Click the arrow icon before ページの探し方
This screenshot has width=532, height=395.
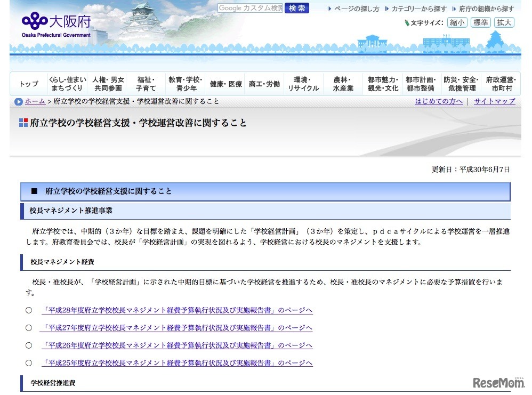(329, 8)
